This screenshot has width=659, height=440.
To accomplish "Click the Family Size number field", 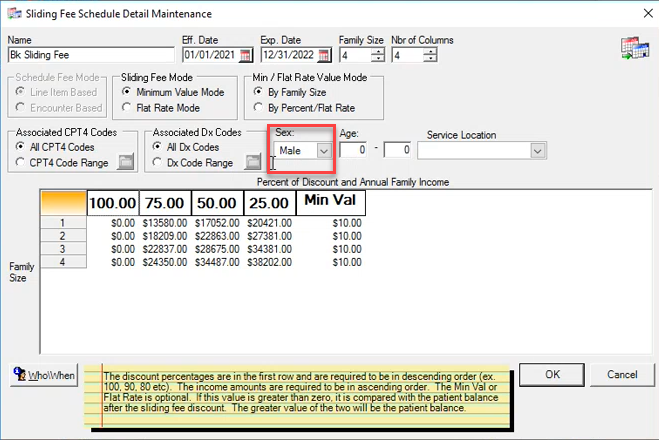I will [x=356, y=55].
